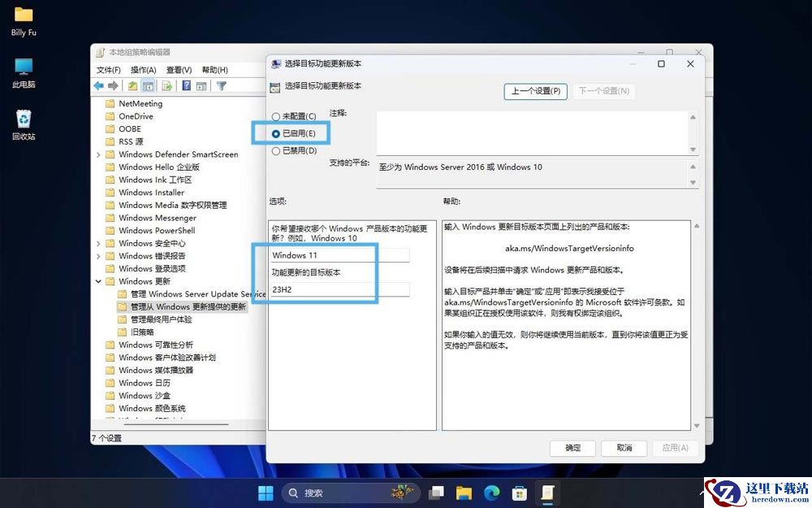
Task: Click the Export list toolbar icon
Action: (166, 86)
